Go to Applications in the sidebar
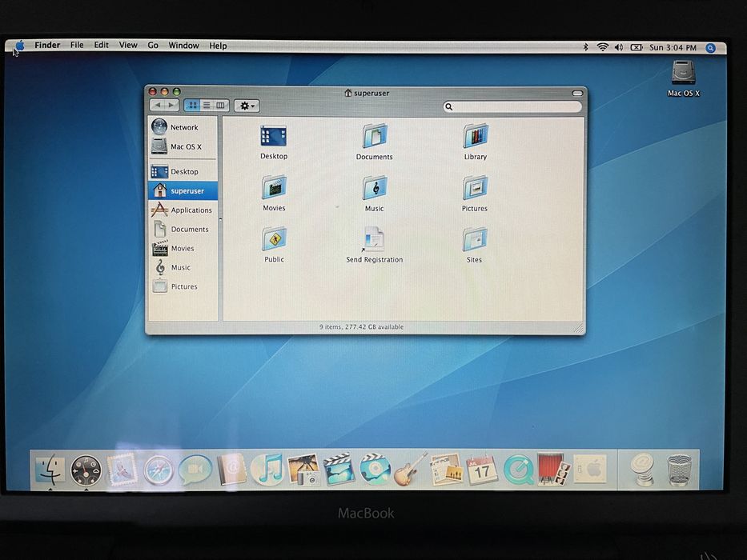The height and width of the screenshot is (560, 747). click(183, 210)
